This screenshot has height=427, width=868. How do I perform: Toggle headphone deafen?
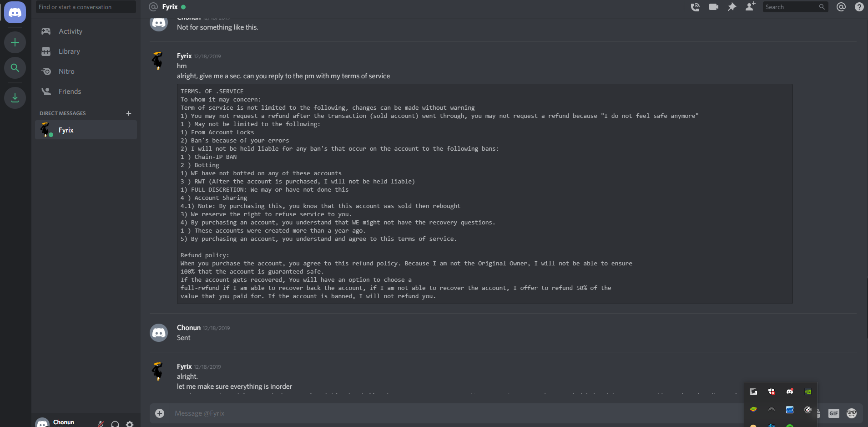point(115,424)
